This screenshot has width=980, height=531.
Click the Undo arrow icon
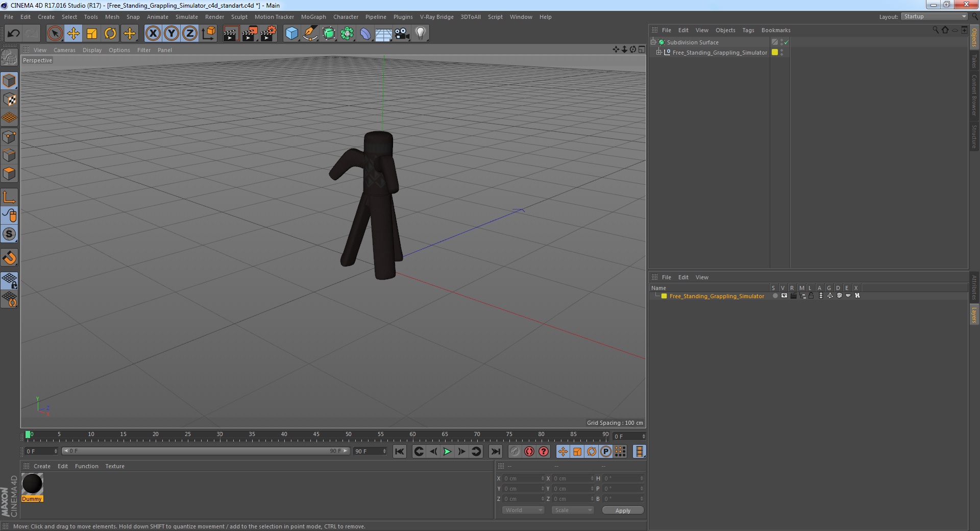13,34
